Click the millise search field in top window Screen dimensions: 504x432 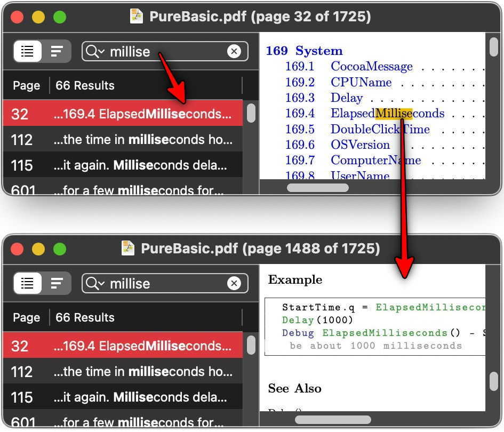(165, 51)
